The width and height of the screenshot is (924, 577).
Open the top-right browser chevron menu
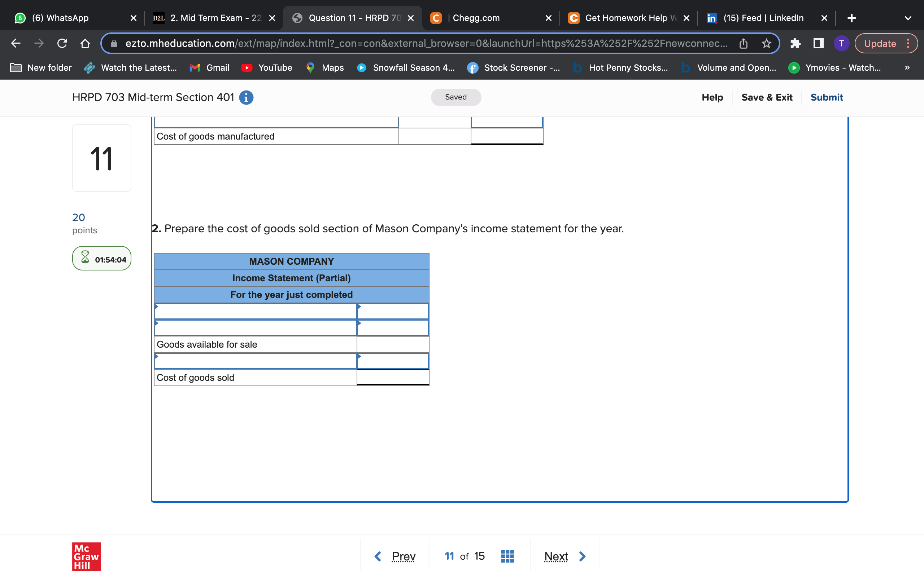click(x=908, y=18)
